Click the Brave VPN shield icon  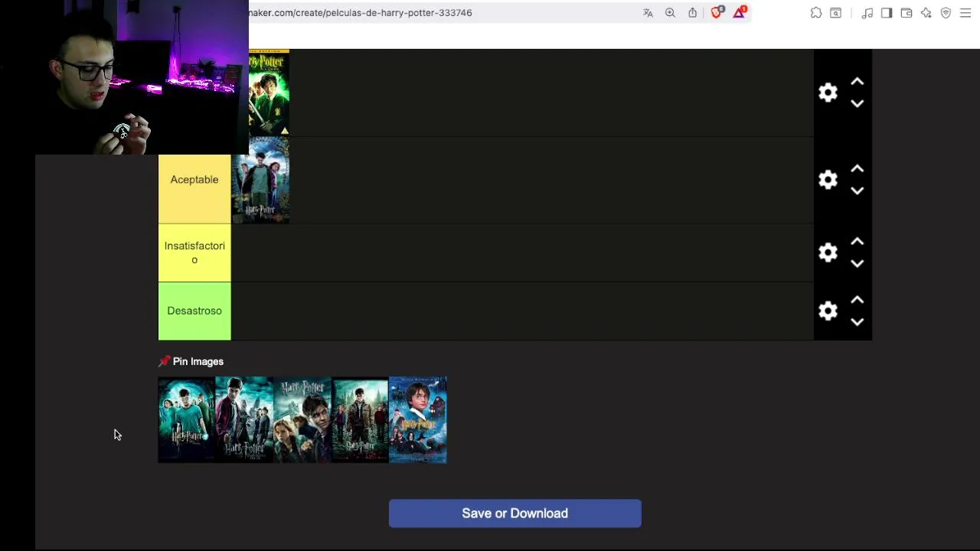946,13
